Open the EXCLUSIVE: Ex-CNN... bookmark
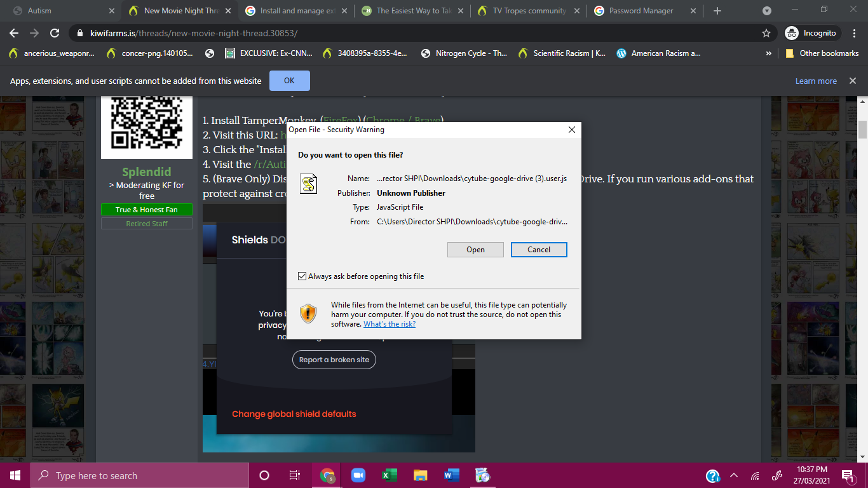The image size is (868, 488). 269,53
